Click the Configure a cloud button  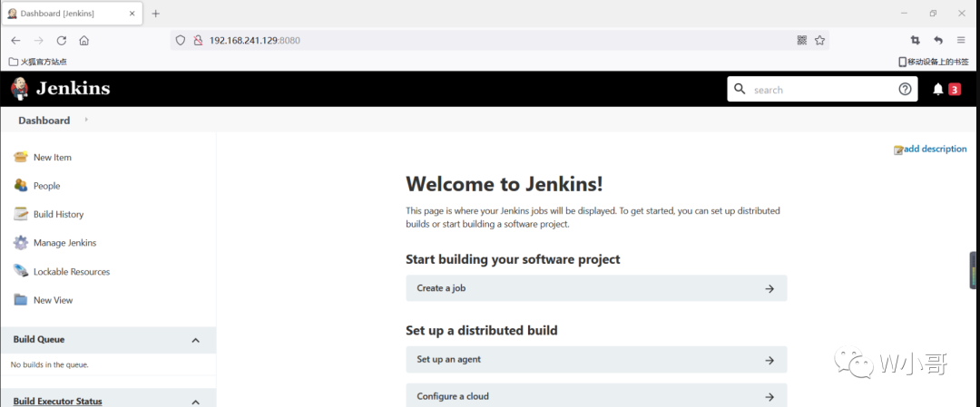click(x=596, y=396)
